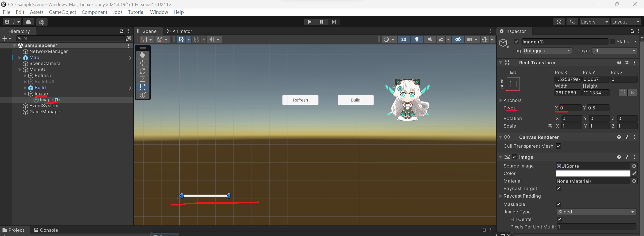Toggle the Image (1) active checkbox
This screenshot has width=644, height=236.
[x=516, y=42]
